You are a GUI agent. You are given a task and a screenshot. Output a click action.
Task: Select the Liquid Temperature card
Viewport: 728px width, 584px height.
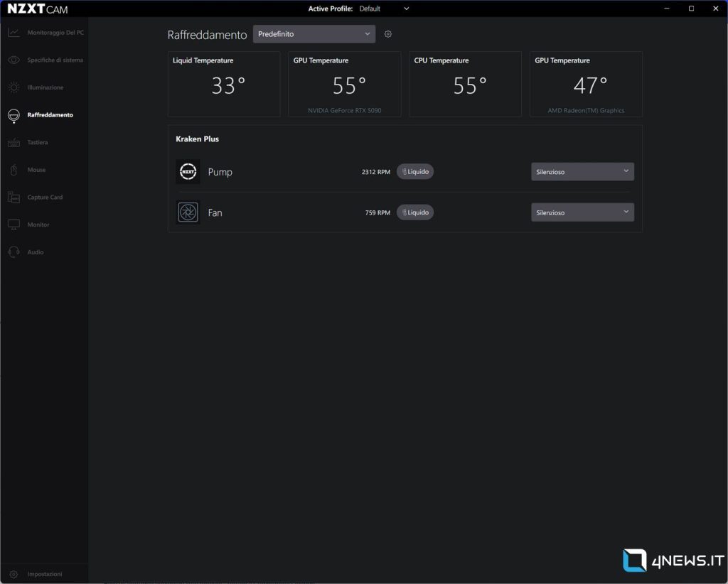(x=224, y=84)
